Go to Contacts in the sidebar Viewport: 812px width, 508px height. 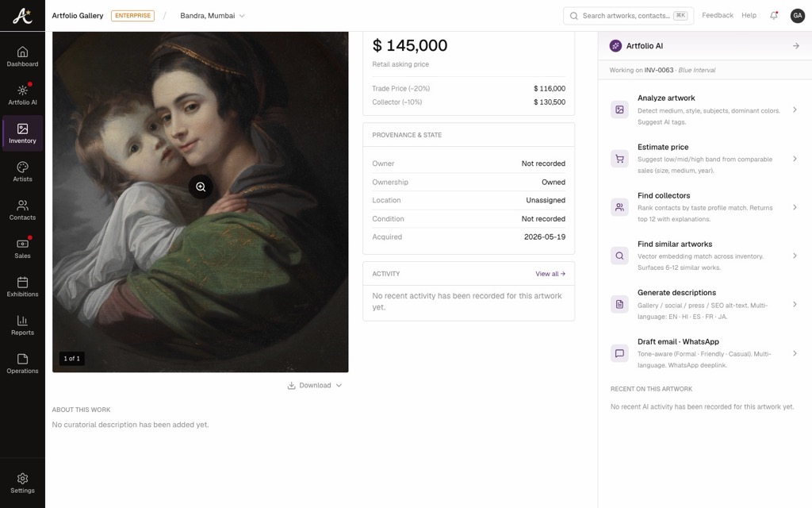22,210
